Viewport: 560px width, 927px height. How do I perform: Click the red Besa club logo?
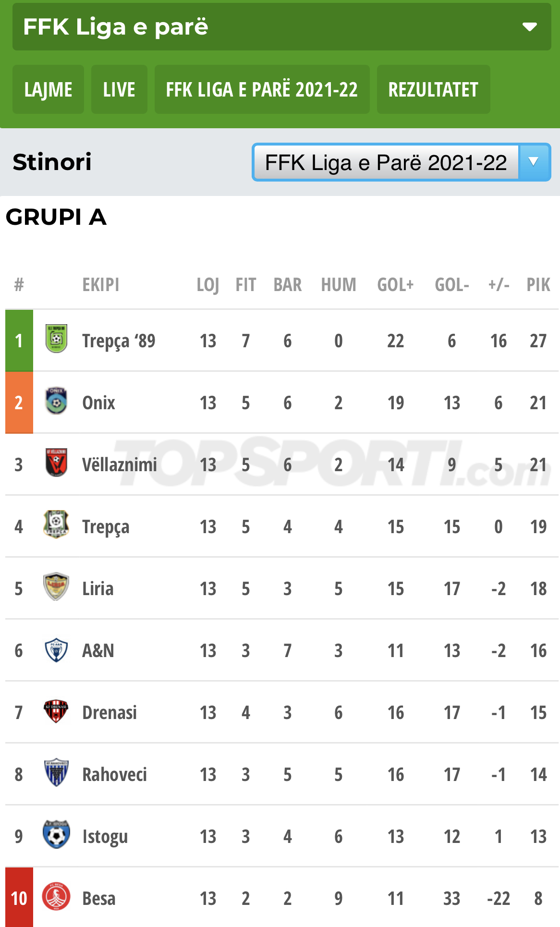point(56,897)
